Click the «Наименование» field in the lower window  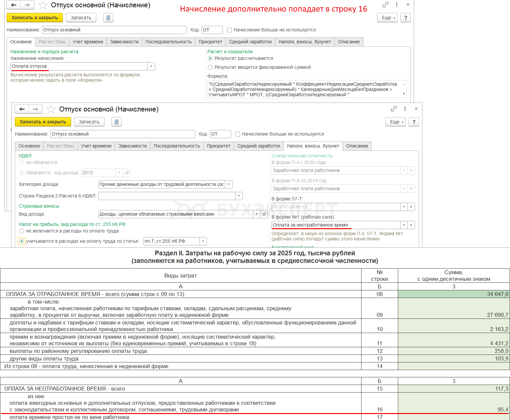tap(122, 134)
